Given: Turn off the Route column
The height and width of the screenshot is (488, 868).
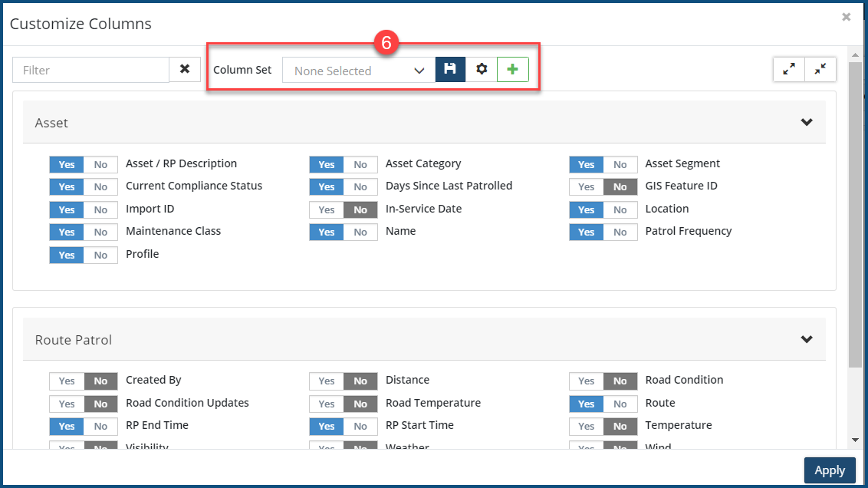Looking at the screenshot, I should tap(620, 404).
